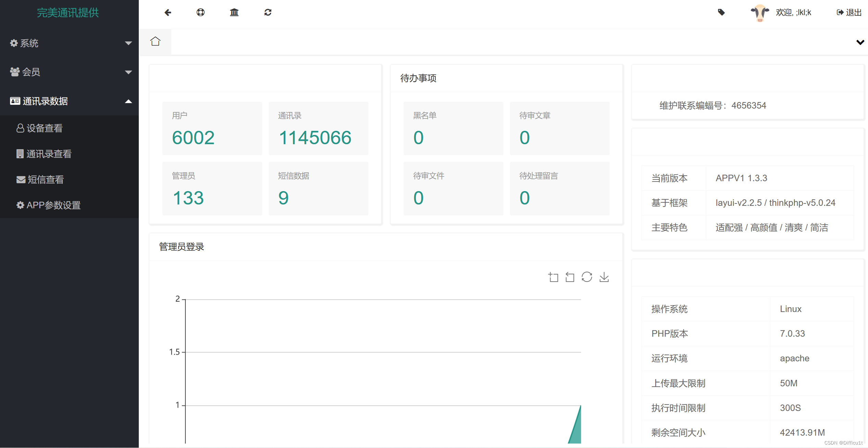Open 通讯录查看 in the sidebar
This screenshot has width=868, height=448.
(x=49, y=154)
